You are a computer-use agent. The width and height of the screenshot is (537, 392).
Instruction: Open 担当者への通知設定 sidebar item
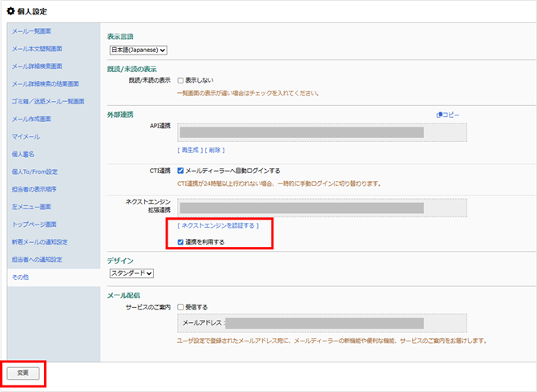[x=37, y=260]
